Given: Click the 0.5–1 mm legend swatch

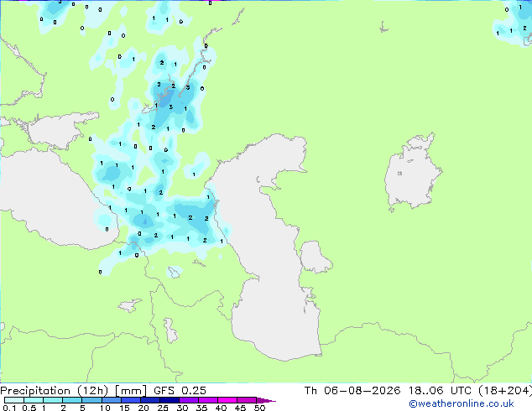Looking at the screenshot, I should pos(34,400).
